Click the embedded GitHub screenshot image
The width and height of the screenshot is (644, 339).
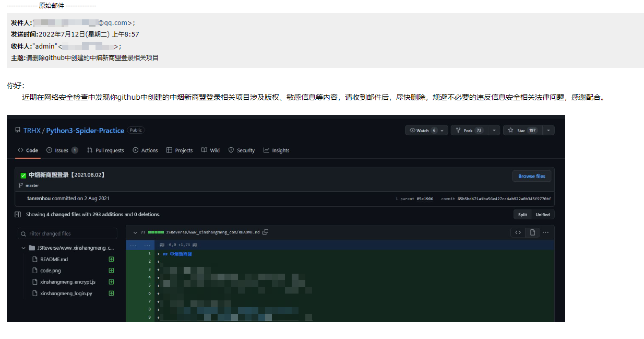(286, 218)
